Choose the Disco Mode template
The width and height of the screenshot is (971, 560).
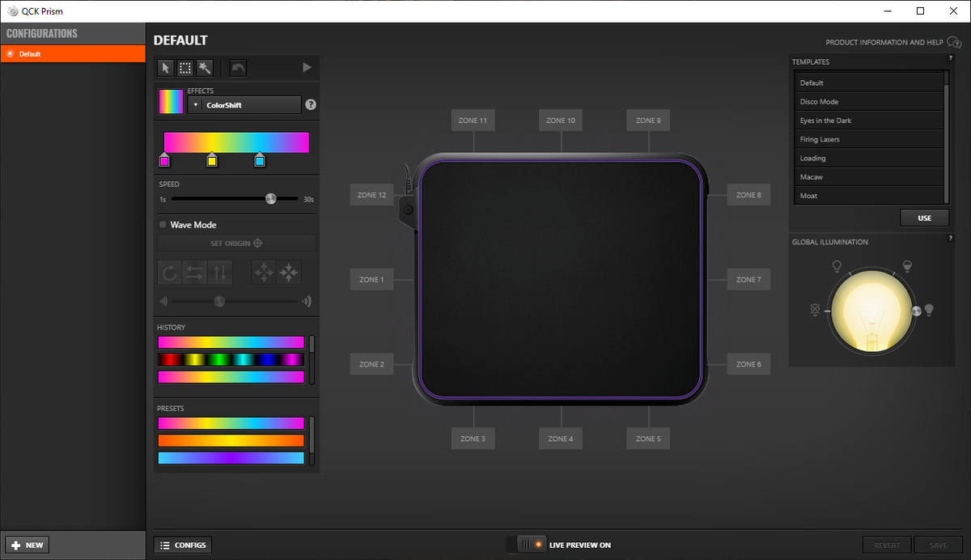point(868,101)
